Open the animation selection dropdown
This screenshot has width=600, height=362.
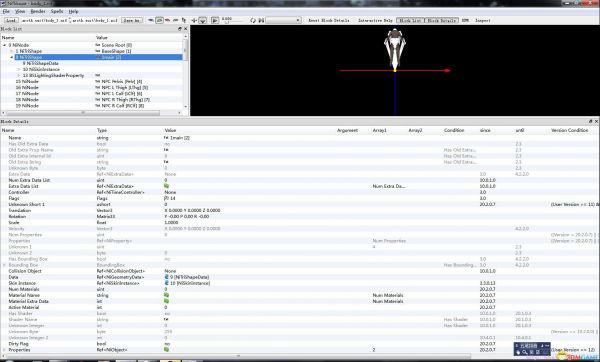click(x=283, y=20)
